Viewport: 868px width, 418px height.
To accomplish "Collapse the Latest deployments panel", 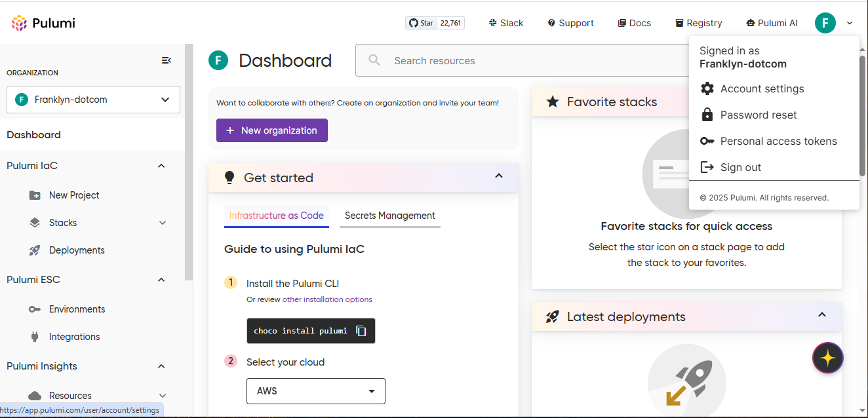I will 822,315.
